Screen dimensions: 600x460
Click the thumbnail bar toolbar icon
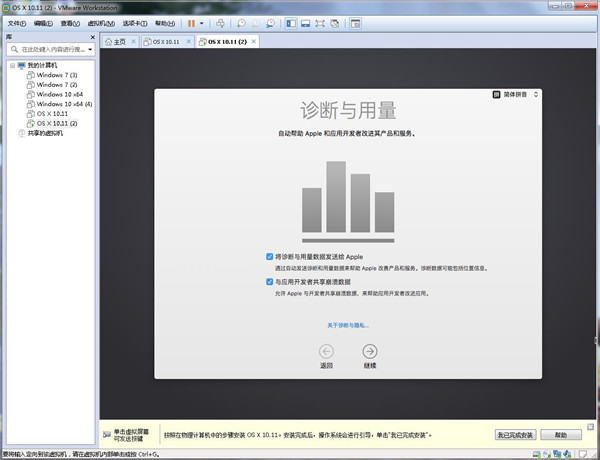(x=305, y=24)
